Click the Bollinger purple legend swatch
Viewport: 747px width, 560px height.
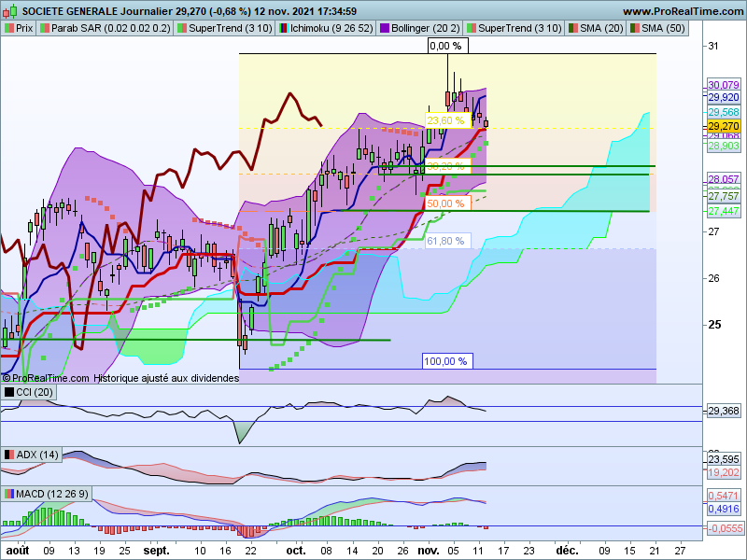[x=385, y=28]
